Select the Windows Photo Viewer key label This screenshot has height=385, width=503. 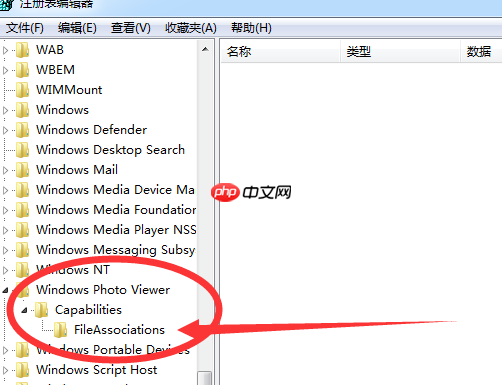tap(103, 290)
